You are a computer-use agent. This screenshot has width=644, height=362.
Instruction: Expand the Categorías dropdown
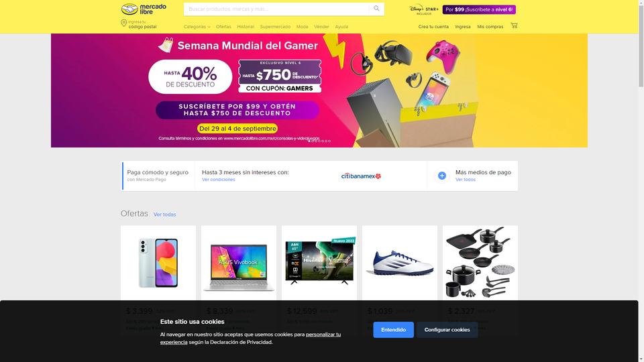tap(197, 27)
